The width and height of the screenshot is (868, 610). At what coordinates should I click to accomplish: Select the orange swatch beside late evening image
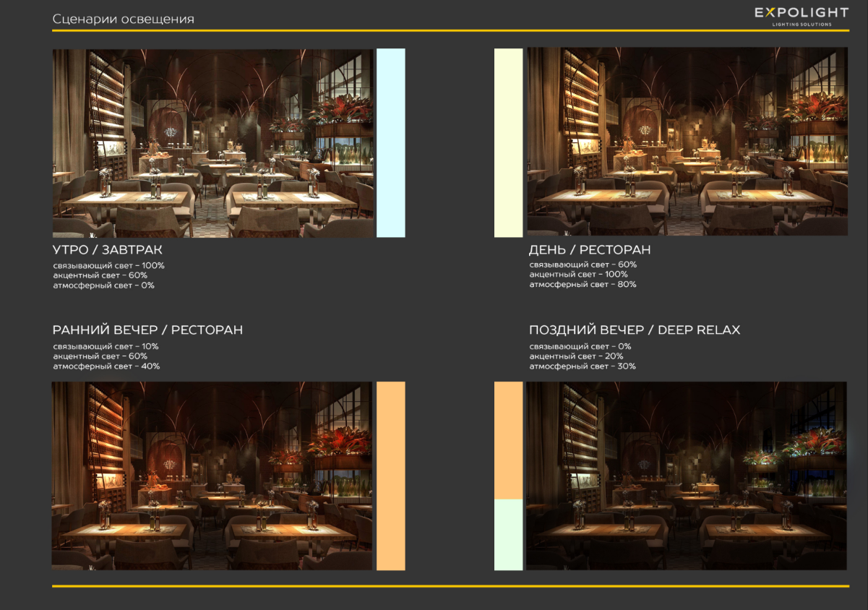click(508, 440)
